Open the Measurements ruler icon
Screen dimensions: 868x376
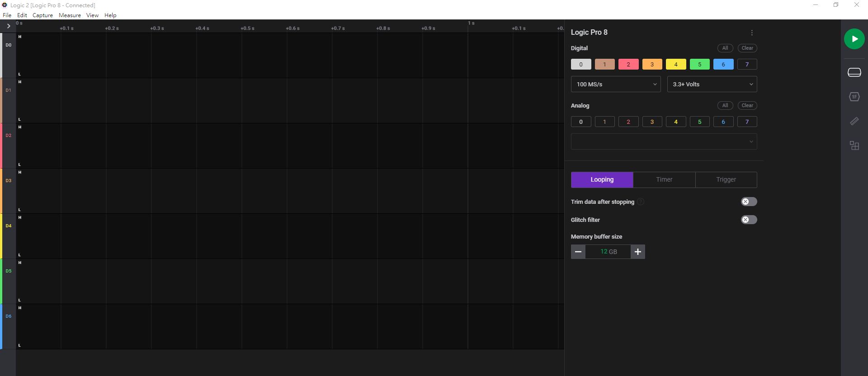[854, 121]
